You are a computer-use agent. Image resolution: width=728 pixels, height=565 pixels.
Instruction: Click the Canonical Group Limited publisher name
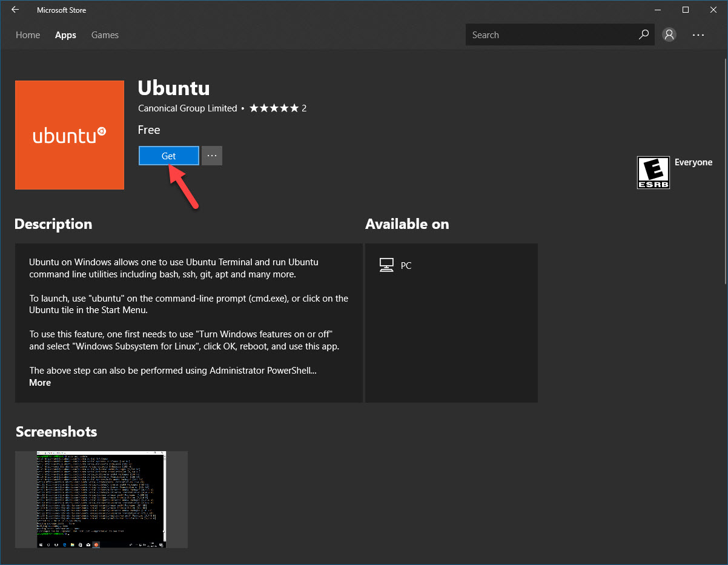click(x=187, y=108)
